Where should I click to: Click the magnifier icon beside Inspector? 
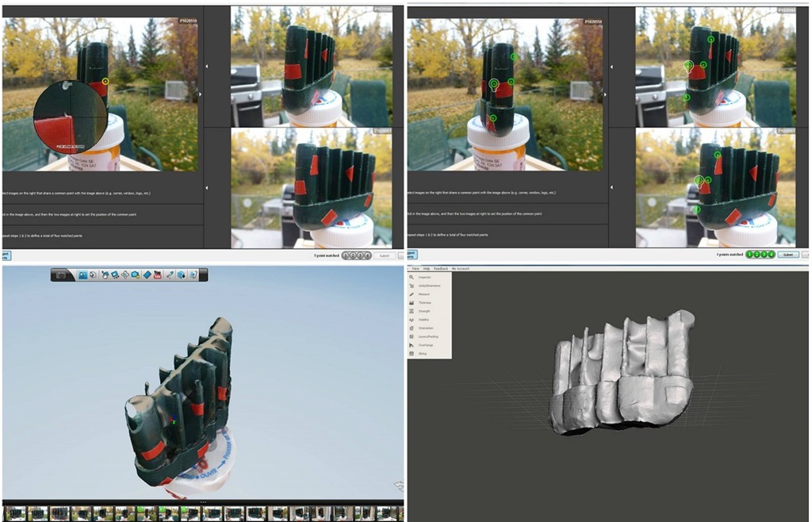pyautogui.click(x=411, y=277)
